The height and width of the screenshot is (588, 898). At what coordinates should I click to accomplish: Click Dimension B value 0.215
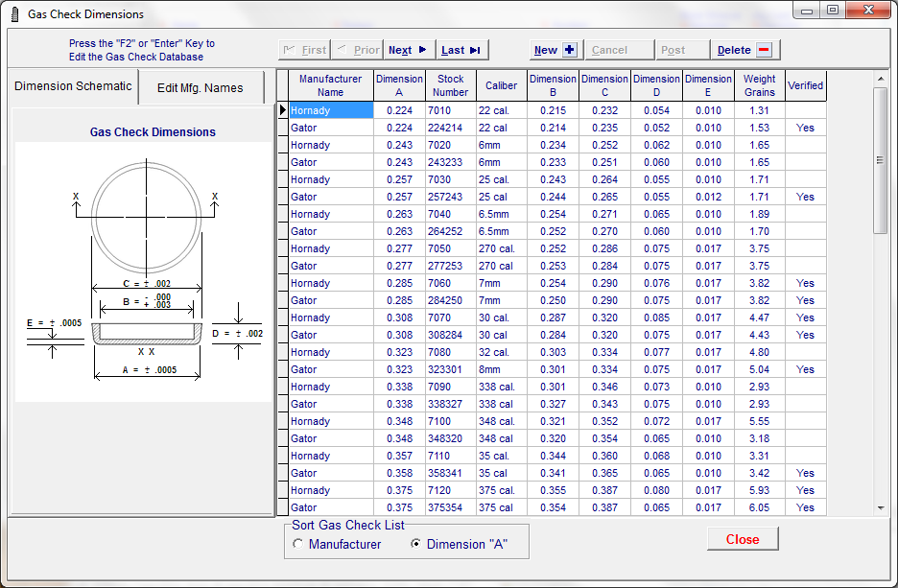553,110
